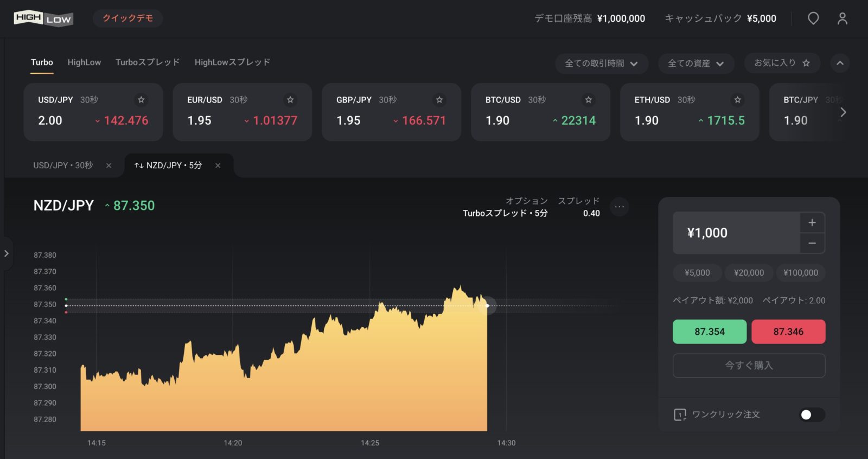Screen dimensions: 868x459
Task: Expand the 全ての資産 dropdown
Action: tap(695, 63)
